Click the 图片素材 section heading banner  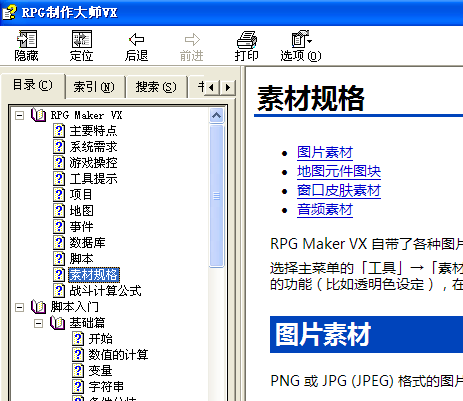[366, 334]
